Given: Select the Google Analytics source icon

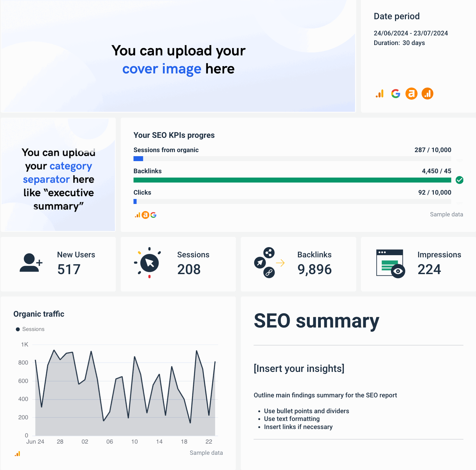Looking at the screenshot, I should click(379, 93).
